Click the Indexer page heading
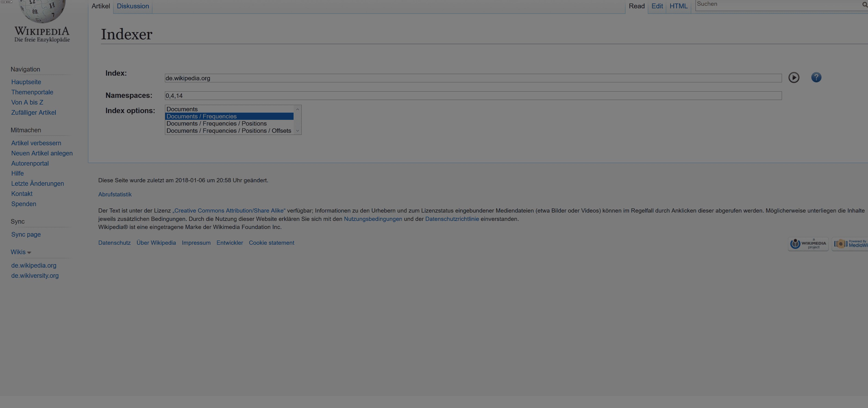The height and width of the screenshot is (408, 868). coord(127,34)
